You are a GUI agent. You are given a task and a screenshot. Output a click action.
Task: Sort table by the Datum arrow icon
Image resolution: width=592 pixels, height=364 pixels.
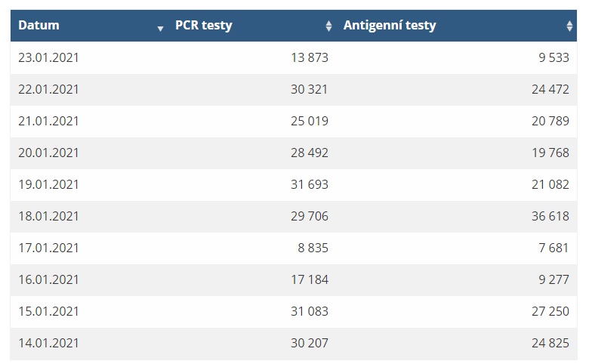point(160,29)
